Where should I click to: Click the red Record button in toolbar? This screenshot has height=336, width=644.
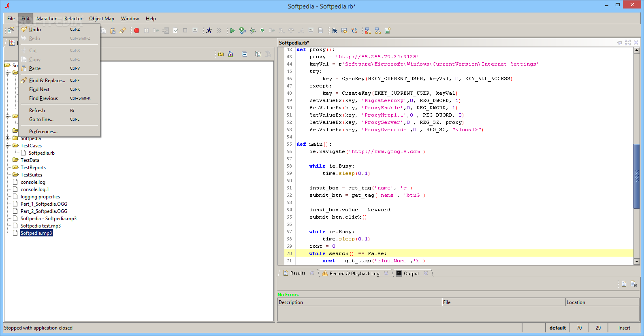[137, 31]
